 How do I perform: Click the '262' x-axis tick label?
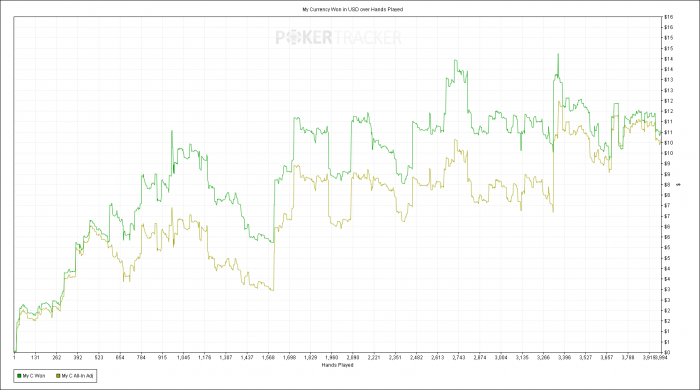point(57,357)
